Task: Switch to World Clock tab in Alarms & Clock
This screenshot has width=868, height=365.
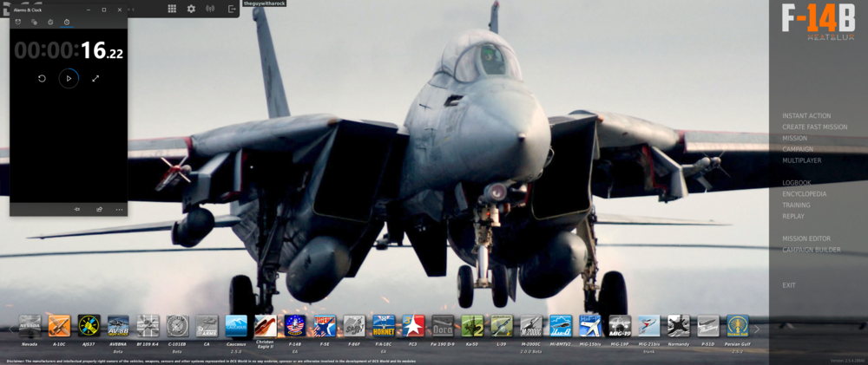Action: (x=35, y=23)
